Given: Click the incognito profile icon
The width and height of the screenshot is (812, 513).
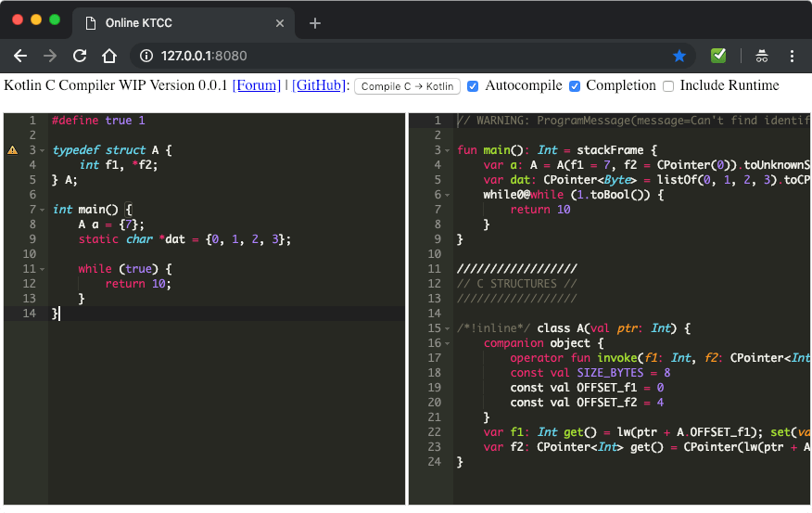Looking at the screenshot, I should pos(762,56).
